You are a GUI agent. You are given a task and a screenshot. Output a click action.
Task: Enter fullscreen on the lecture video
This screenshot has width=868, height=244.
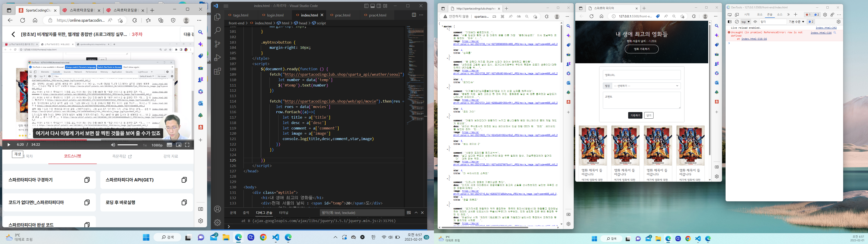(187, 145)
